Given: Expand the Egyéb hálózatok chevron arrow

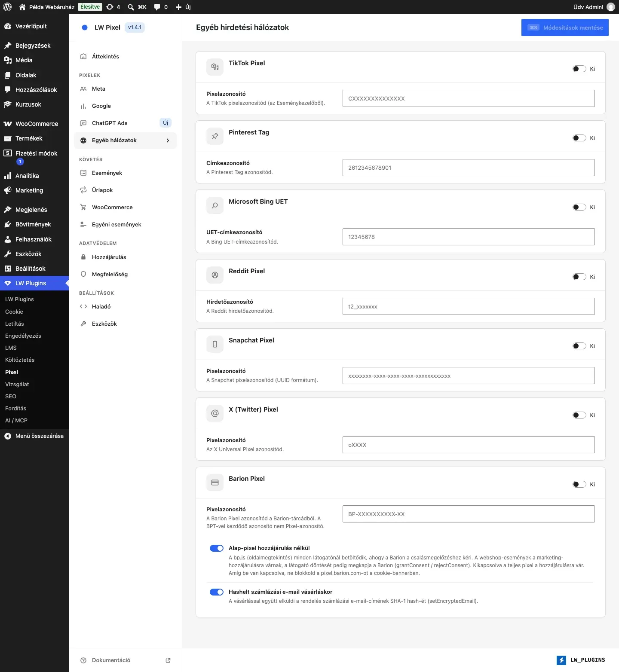Looking at the screenshot, I should point(168,141).
